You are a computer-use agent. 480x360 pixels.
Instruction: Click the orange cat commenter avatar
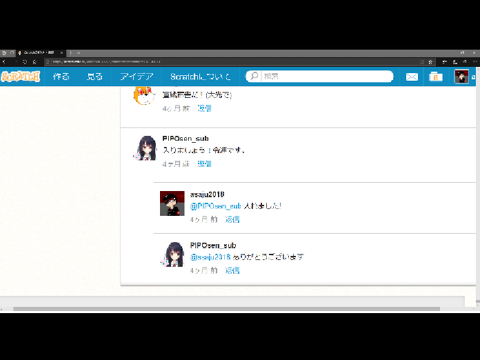[144, 95]
